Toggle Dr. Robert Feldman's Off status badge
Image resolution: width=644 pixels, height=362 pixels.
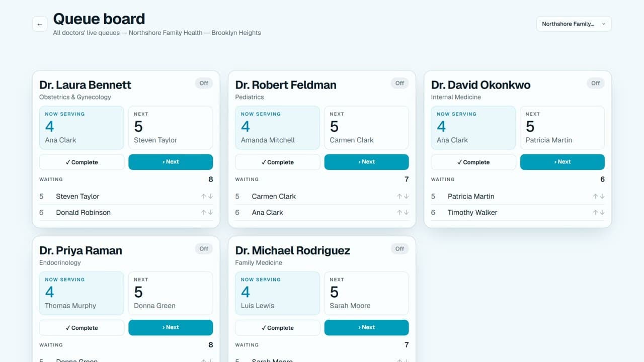(x=399, y=83)
